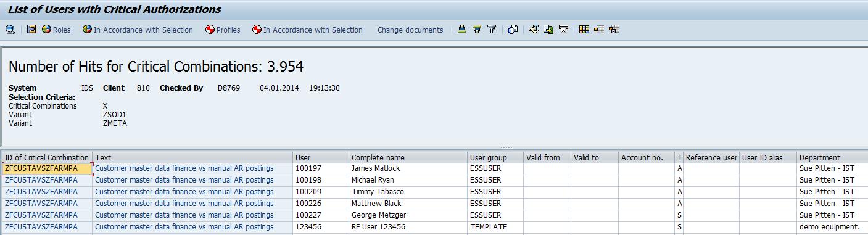Select the TEMPLATE user group cell

(495, 227)
